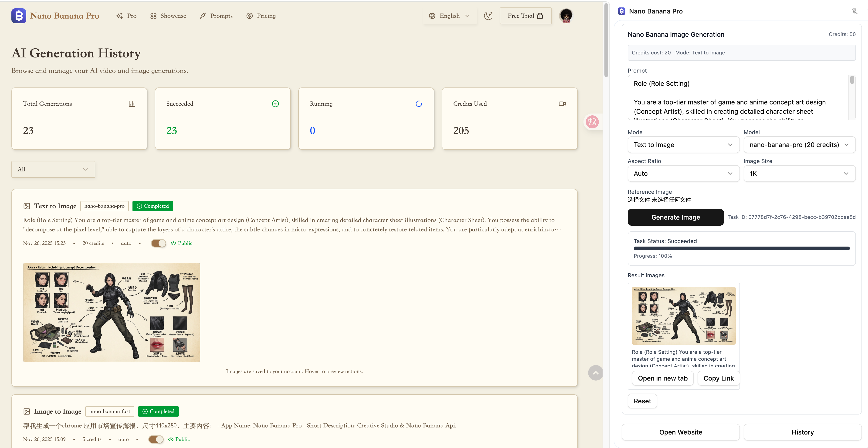Open the Image Size dropdown set to 1K
Image resolution: width=868 pixels, height=448 pixels.
tap(799, 174)
